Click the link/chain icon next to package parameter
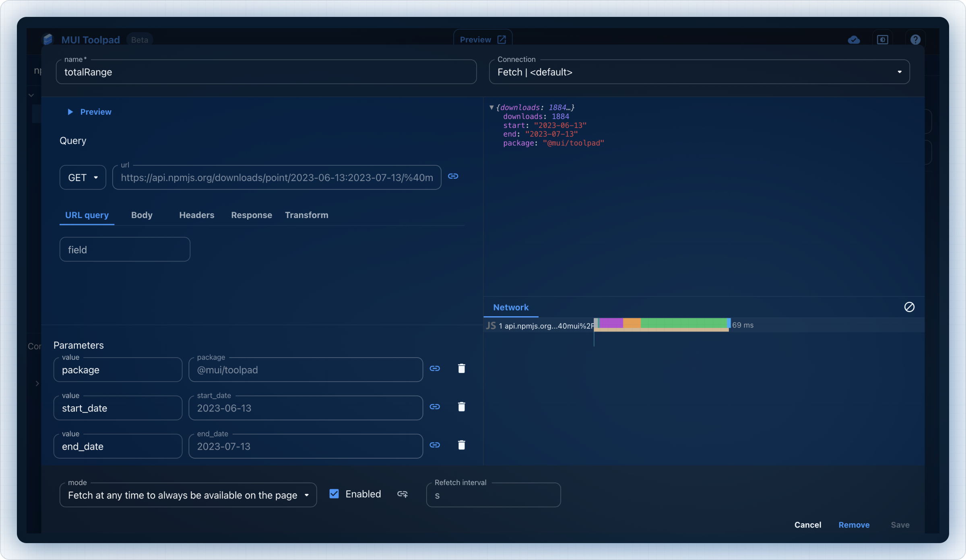Image resolution: width=966 pixels, height=560 pixels. coord(435,368)
